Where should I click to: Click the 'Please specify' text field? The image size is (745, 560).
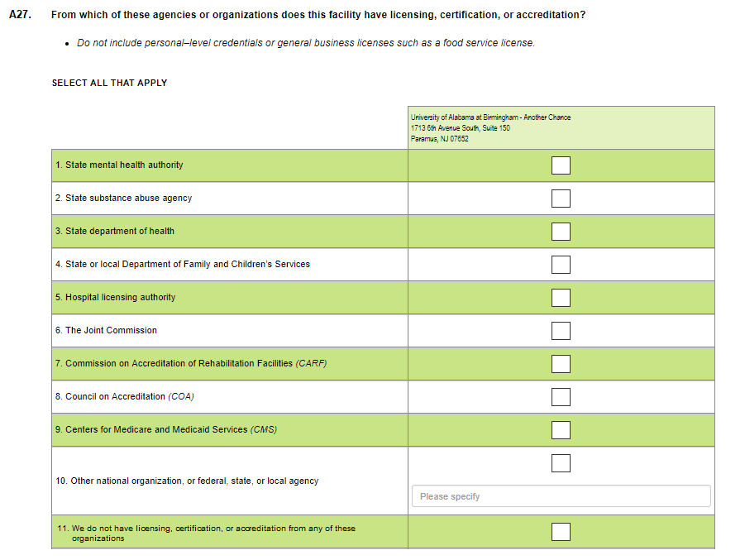pos(561,496)
